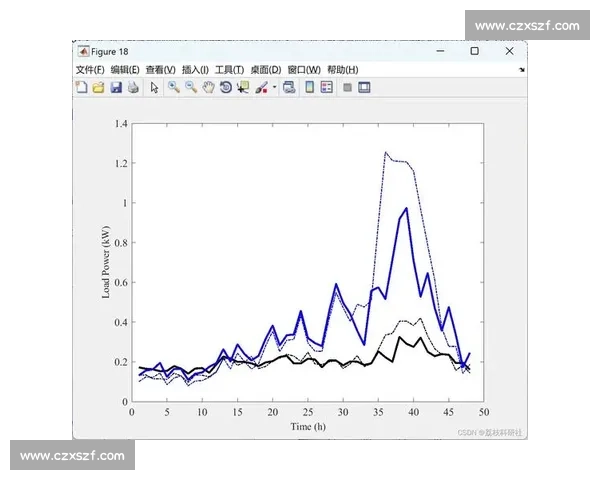Select the Edit Plot arrow tool
Image resolution: width=600 pixels, height=480 pixels.
(154, 87)
